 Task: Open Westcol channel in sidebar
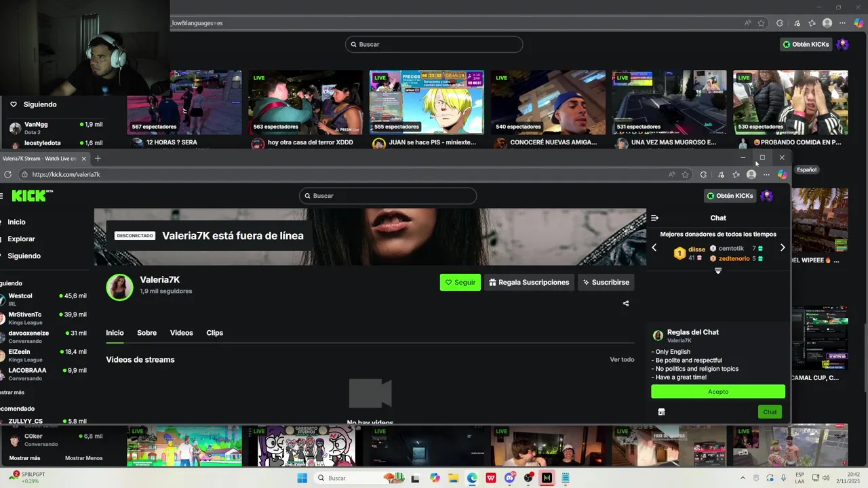coord(44,300)
